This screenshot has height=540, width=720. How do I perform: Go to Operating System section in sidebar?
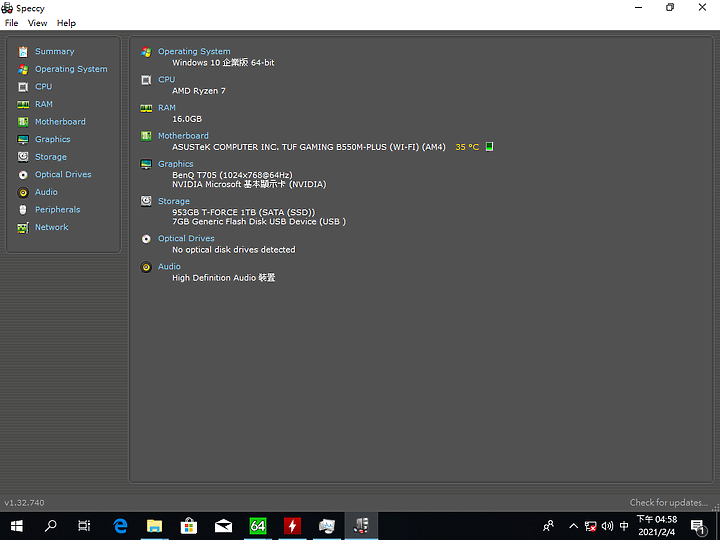click(x=71, y=69)
